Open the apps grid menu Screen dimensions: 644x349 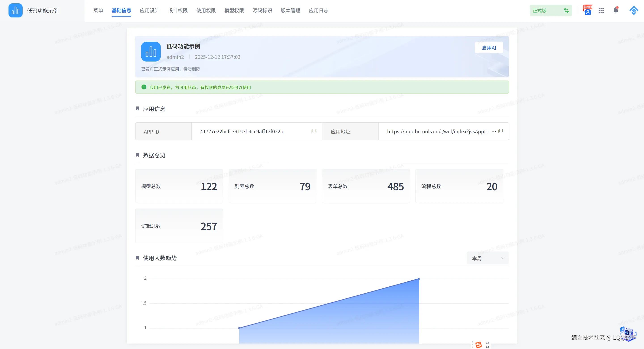(601, 11)
